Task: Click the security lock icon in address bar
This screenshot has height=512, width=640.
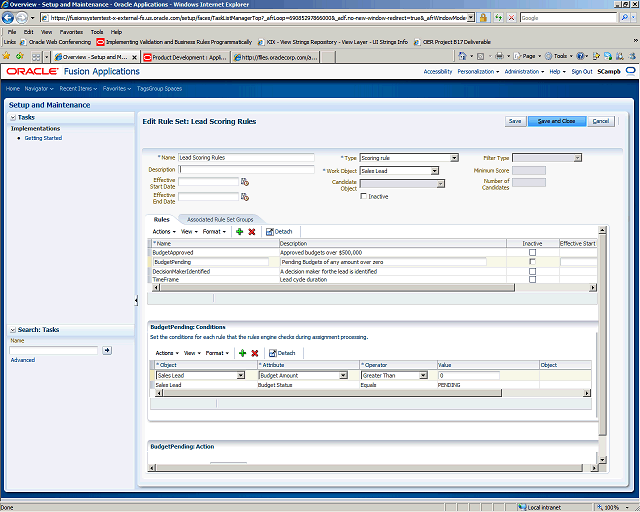Action: pos(483,18)
